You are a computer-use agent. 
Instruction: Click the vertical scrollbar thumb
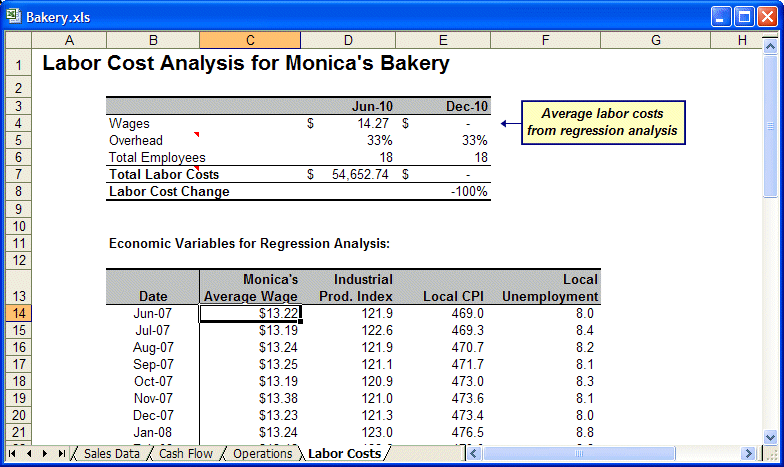point(770,126)
